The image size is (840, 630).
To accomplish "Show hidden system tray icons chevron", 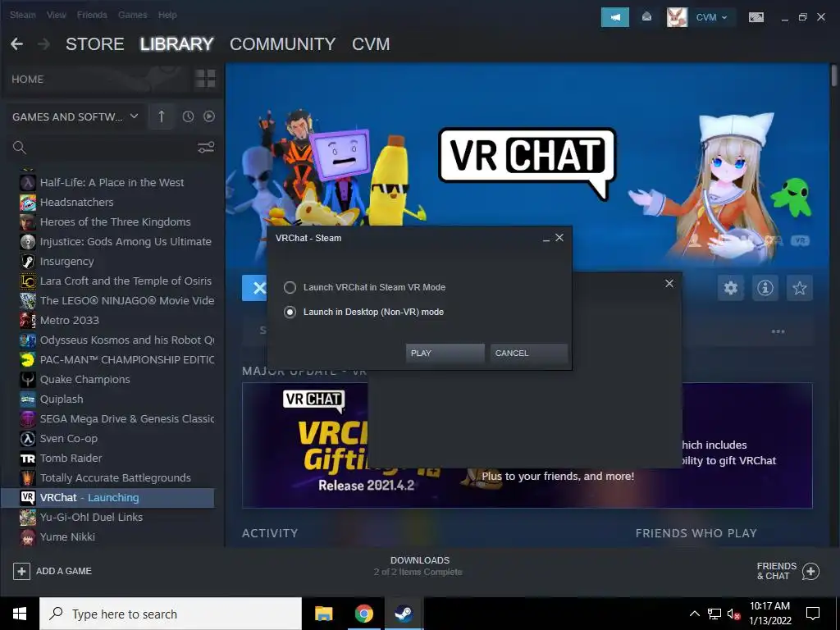I will click(x=694, y=614).
